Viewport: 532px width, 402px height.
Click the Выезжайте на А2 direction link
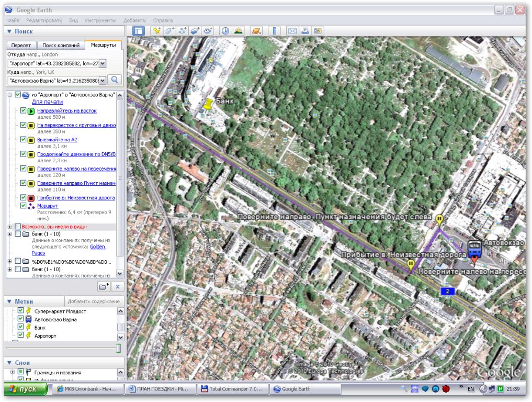tap(57, 140)
